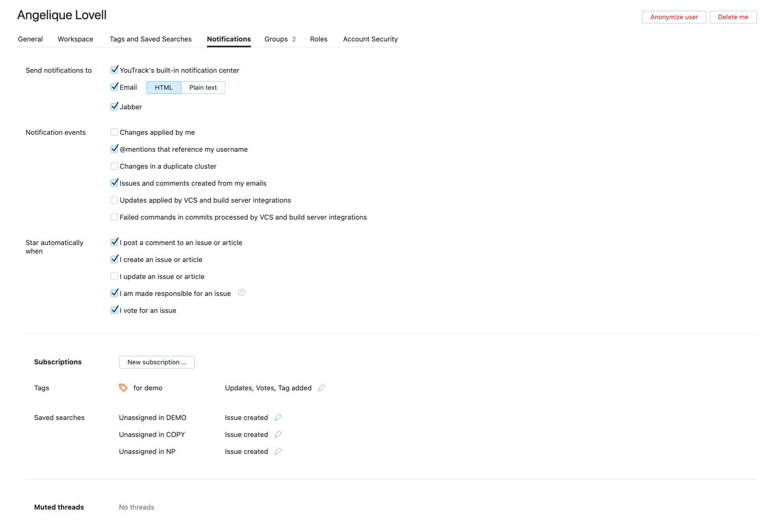This screenshot has width=774, height=532.
Task: Open the 'Unassigned in DEMO' saved search
Action: tap(152, 417)
